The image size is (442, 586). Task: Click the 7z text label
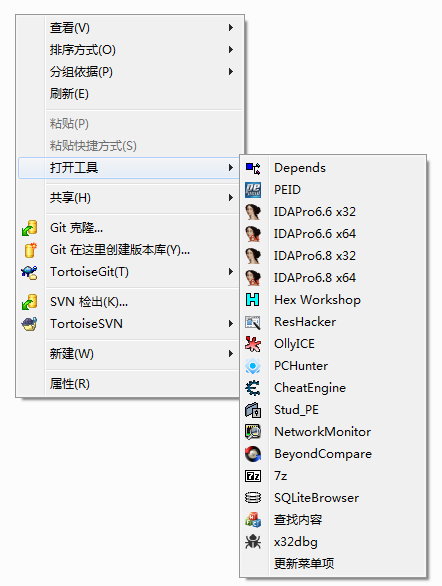281,476
